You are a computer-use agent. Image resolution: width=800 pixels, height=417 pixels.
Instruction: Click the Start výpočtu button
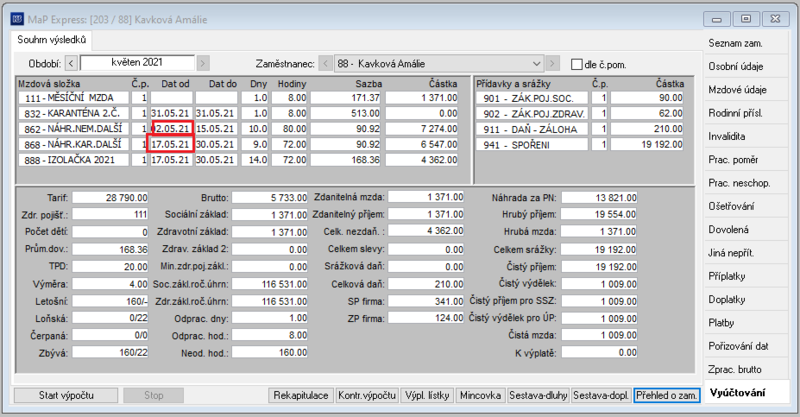pyautogui.click(x=66, y=395)
